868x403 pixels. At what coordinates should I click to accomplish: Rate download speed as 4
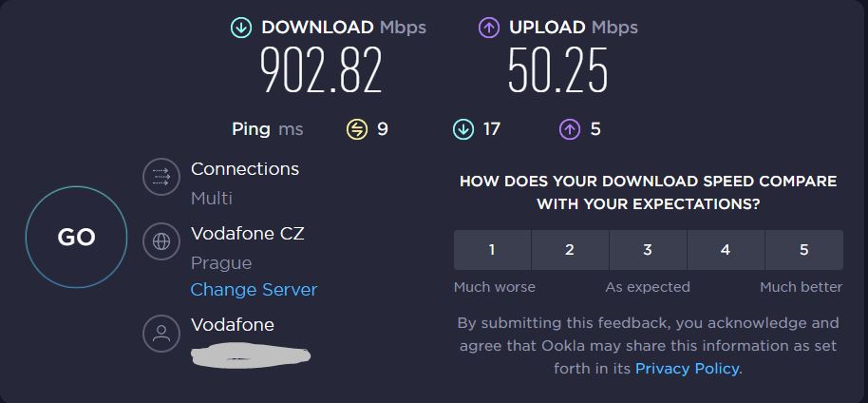[x=726, y=250]
